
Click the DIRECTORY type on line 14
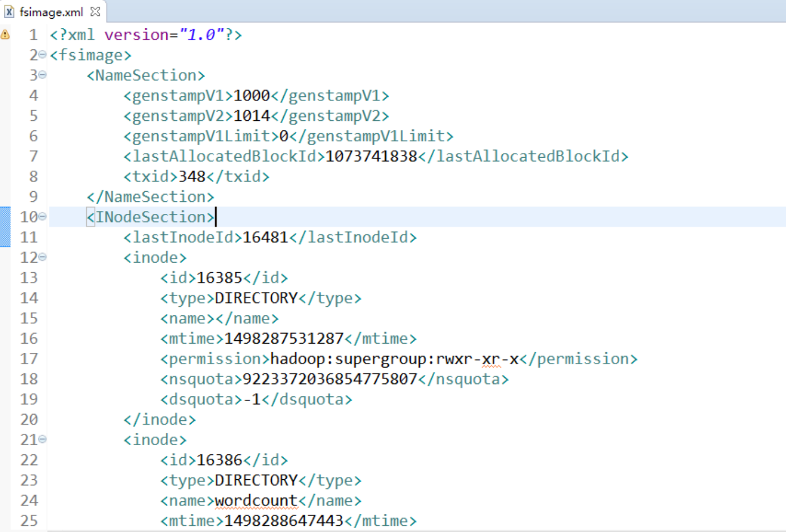256,298
